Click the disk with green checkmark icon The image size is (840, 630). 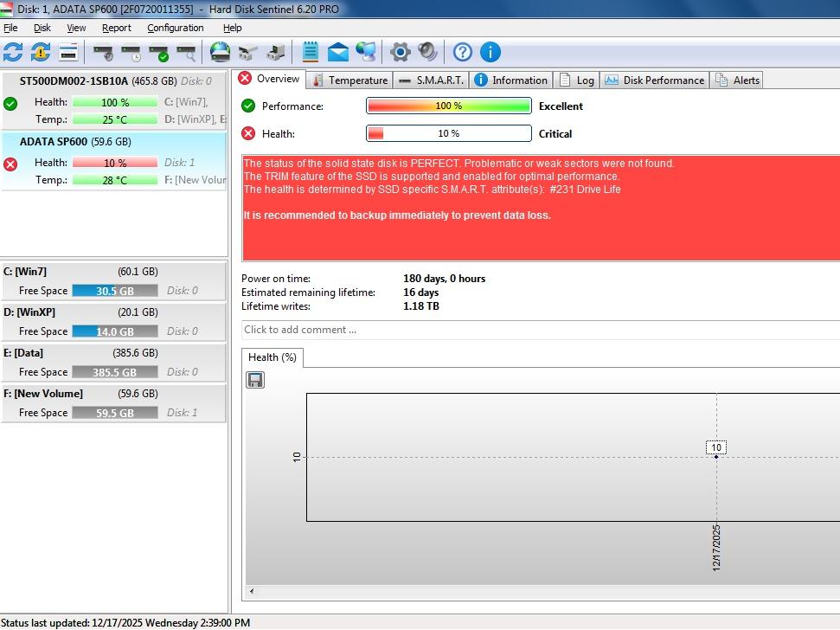tap(158, 53)
